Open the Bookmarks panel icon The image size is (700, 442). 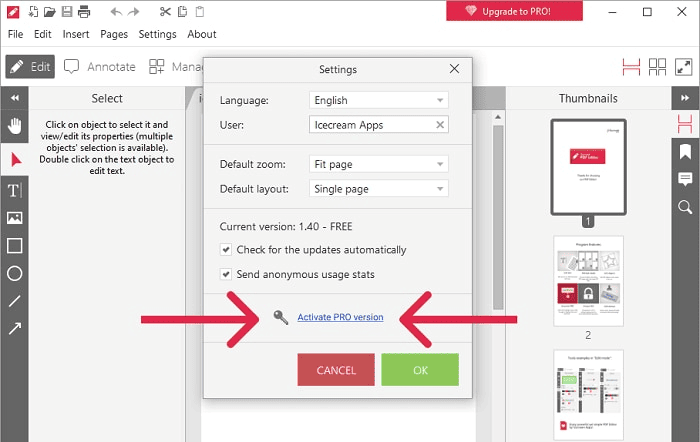(685, 152)
